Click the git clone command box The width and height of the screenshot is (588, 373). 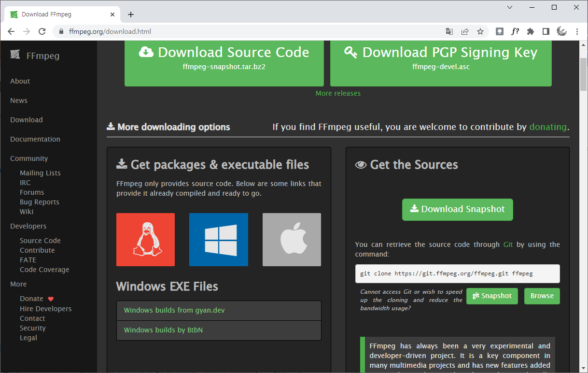tap(458, 273)
